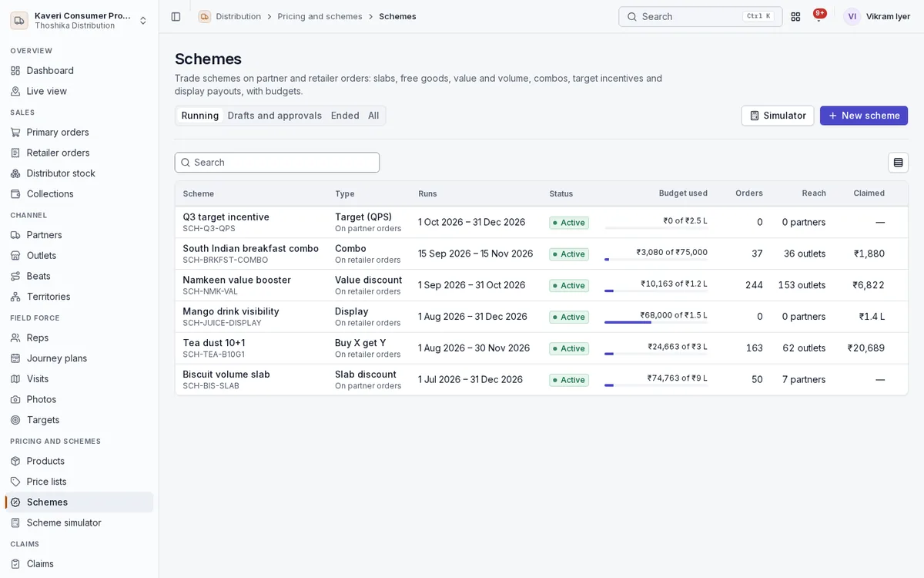Viewport: 924px width, 578px height.
Task: Click Pricing and schemes breadcrumb link
Action: [320, 16]
